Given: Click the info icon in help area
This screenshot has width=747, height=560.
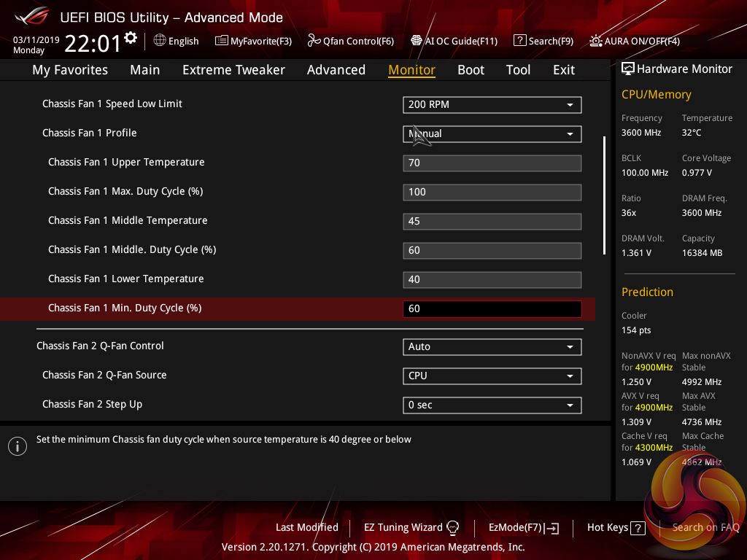Looking at the screenshot, I should [18, 446].
